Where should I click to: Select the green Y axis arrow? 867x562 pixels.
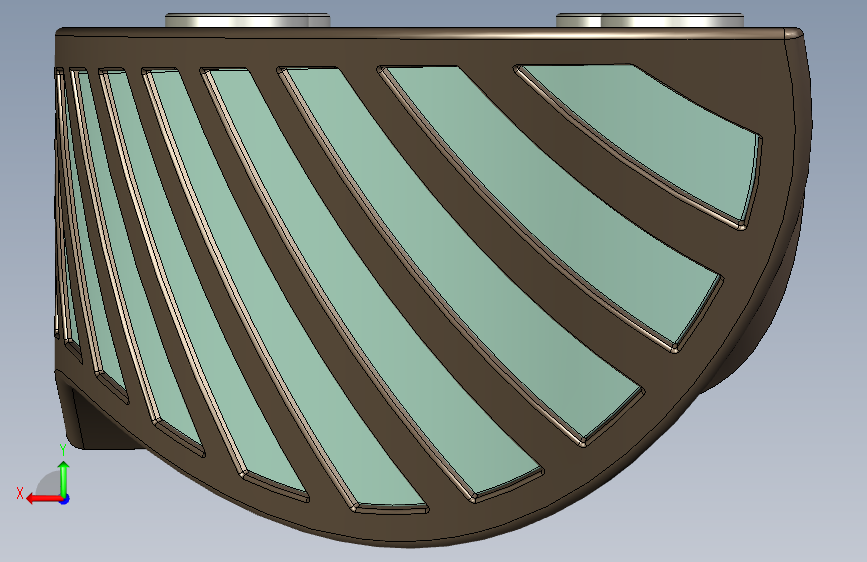pos(64,478)
